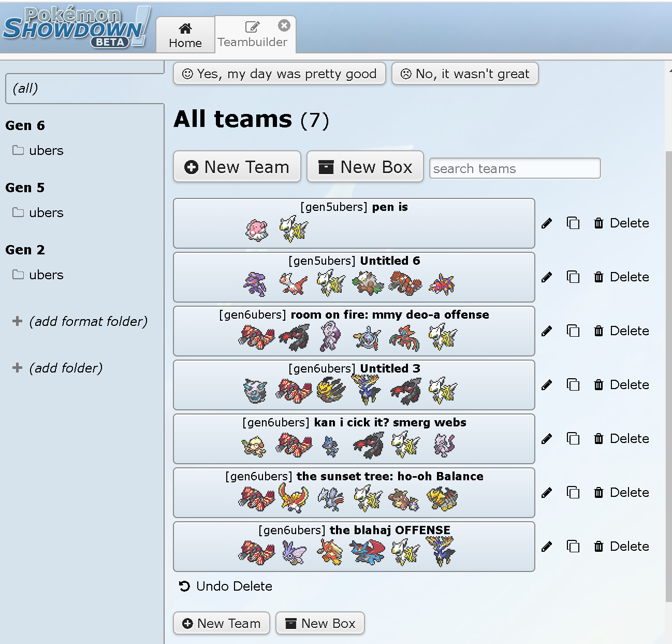Close the Teambuilder tab with X icon
This screenshot has width=672, height=644.
(x=284, y=25)
